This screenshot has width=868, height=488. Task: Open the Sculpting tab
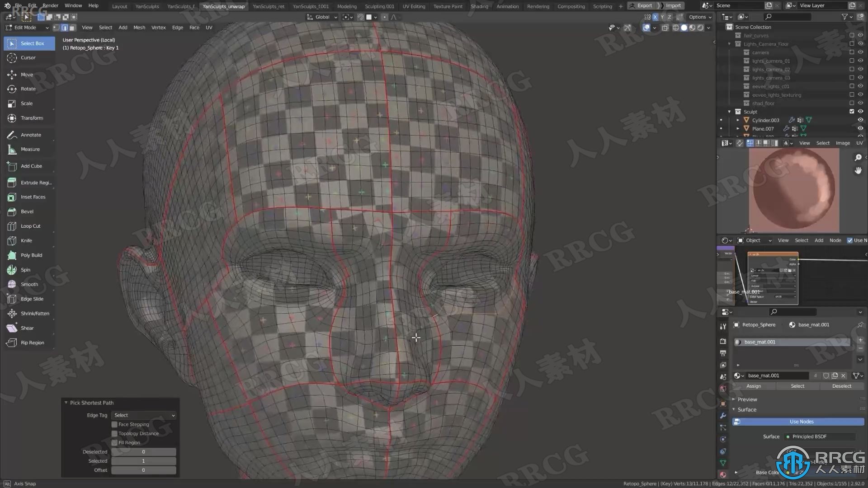click(379, 5)
